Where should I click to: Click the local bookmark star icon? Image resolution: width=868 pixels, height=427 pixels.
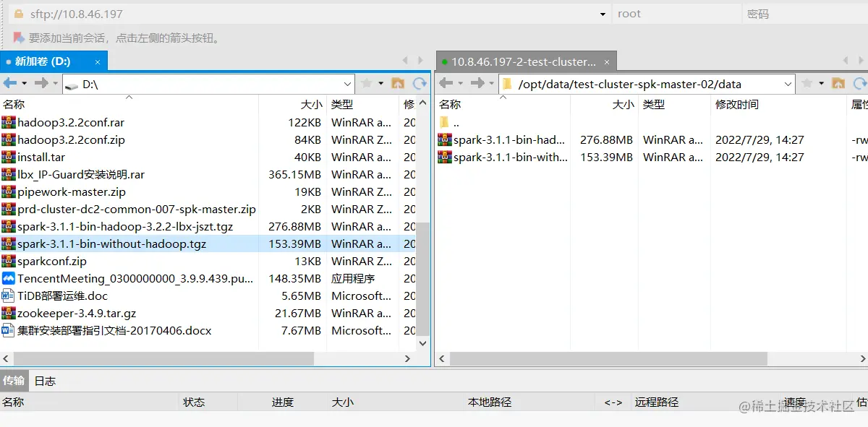(367, 84)
